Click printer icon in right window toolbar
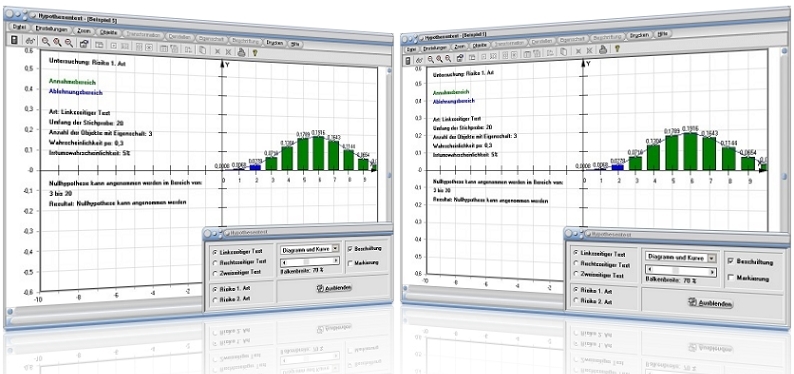Viewport: 794px width, 374px height. click(x=603, y=50)
